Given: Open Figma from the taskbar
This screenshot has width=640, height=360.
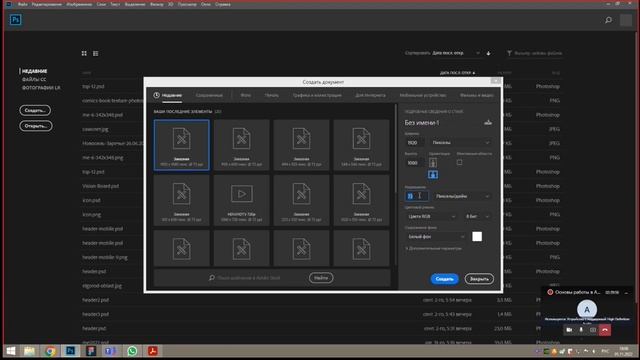Looking at the screenshot, I should tap(91, 351).
